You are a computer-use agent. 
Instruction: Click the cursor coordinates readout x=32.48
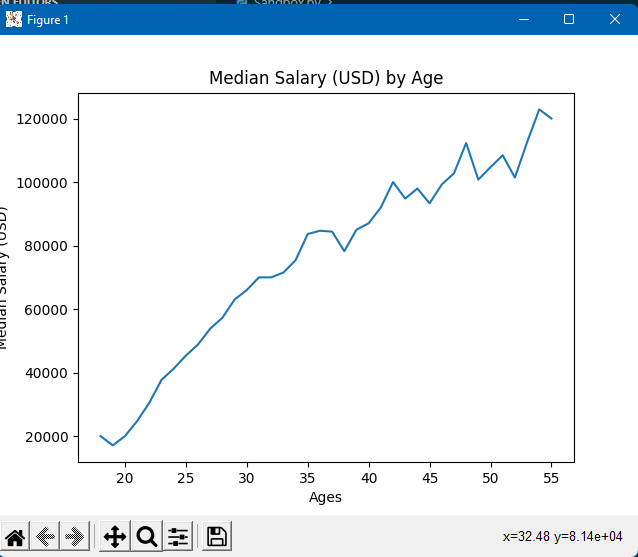[563, 537]
